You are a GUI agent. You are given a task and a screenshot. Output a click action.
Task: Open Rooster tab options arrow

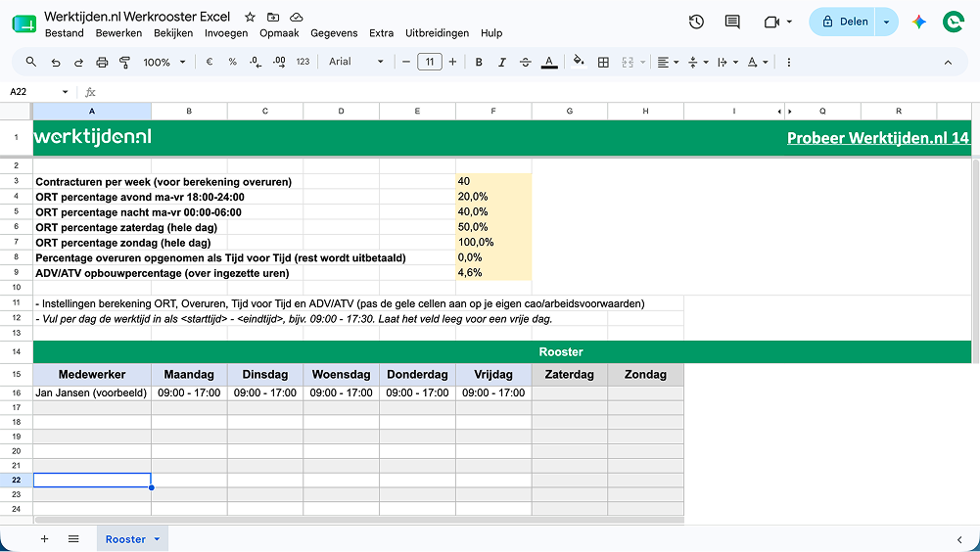157,539
